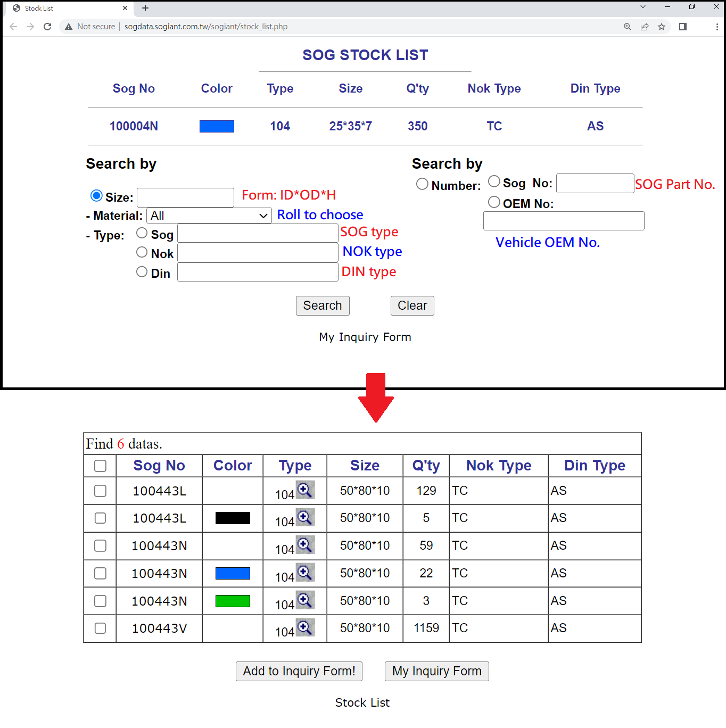Select the Sog type radio button
This screenshot has width=726, height=728.
(142, 233)
